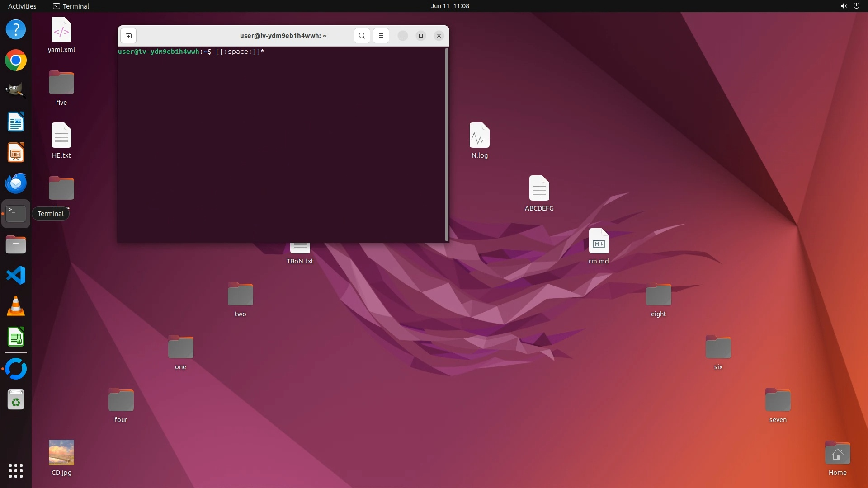
Task: Open the Trash from dock
Action: pos(16,400)
